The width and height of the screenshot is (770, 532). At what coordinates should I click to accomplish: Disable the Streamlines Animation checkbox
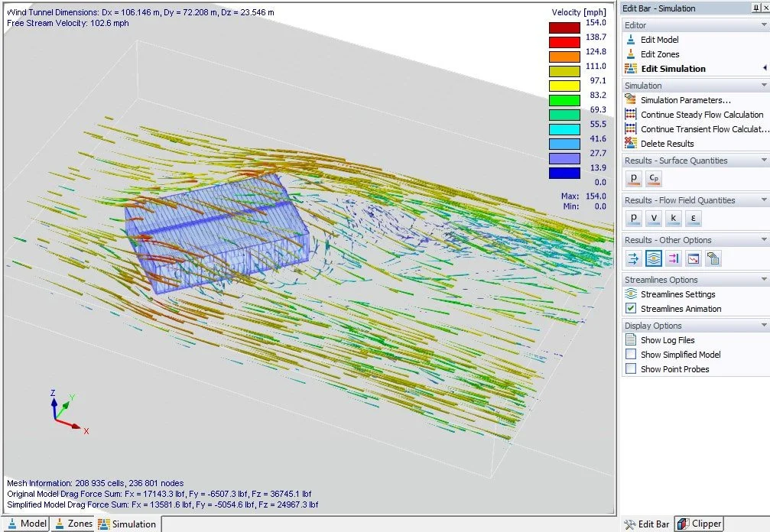(x=630, y=308)
